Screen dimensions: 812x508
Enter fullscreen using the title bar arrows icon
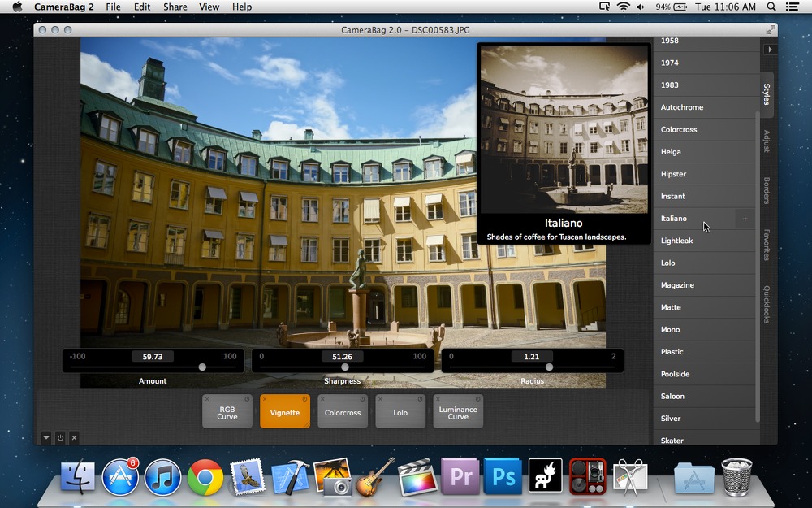click(x=771, y=30)
